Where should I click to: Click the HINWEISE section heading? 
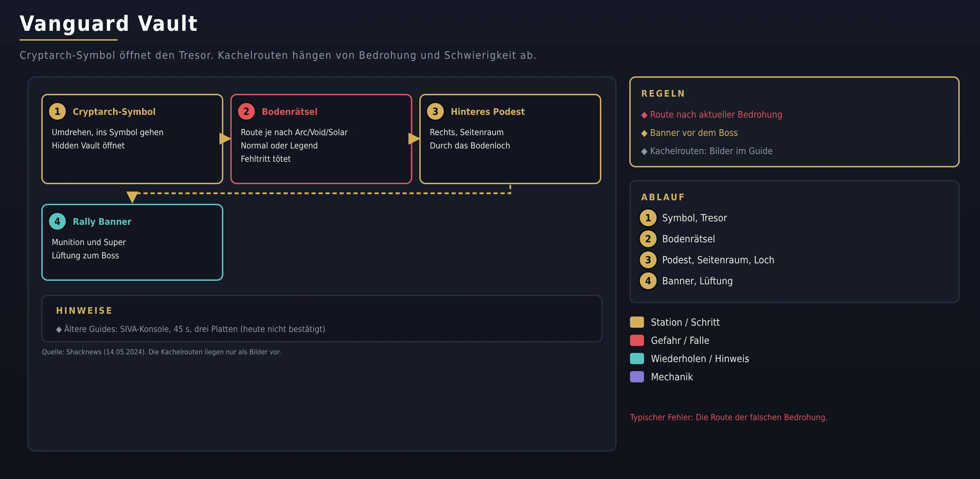[x=84, y=311]
